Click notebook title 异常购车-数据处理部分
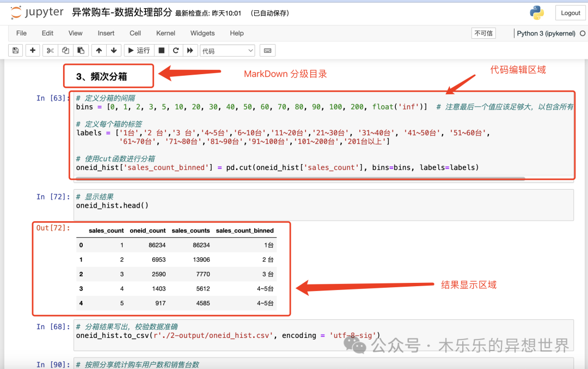This screenshot has height=369, width=588. [122, 13]
